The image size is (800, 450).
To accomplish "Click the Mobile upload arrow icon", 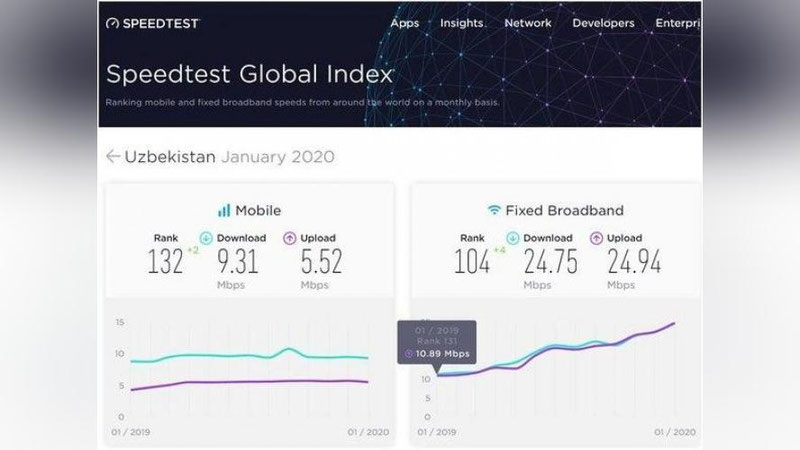I will [x=290, y=238].
